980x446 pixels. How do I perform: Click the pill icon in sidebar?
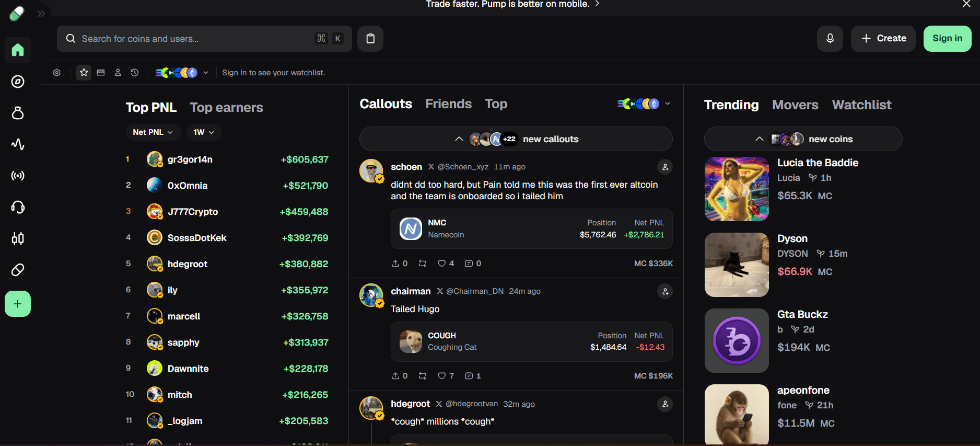coord(18,270)
